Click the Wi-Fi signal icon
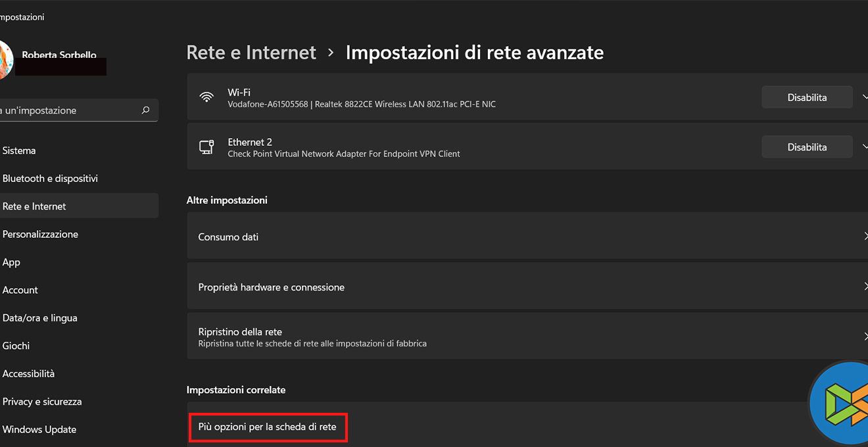Screen dimensions: 868x447 [x=207, y=97]
